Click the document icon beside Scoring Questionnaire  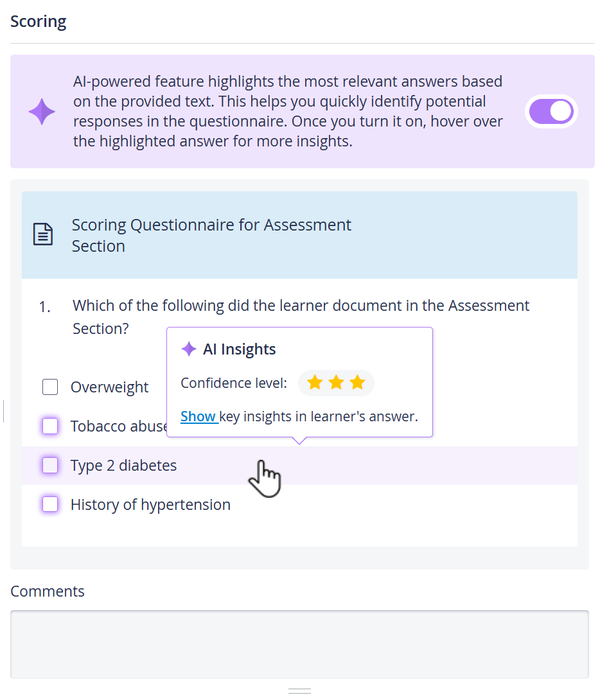point(43,234)
